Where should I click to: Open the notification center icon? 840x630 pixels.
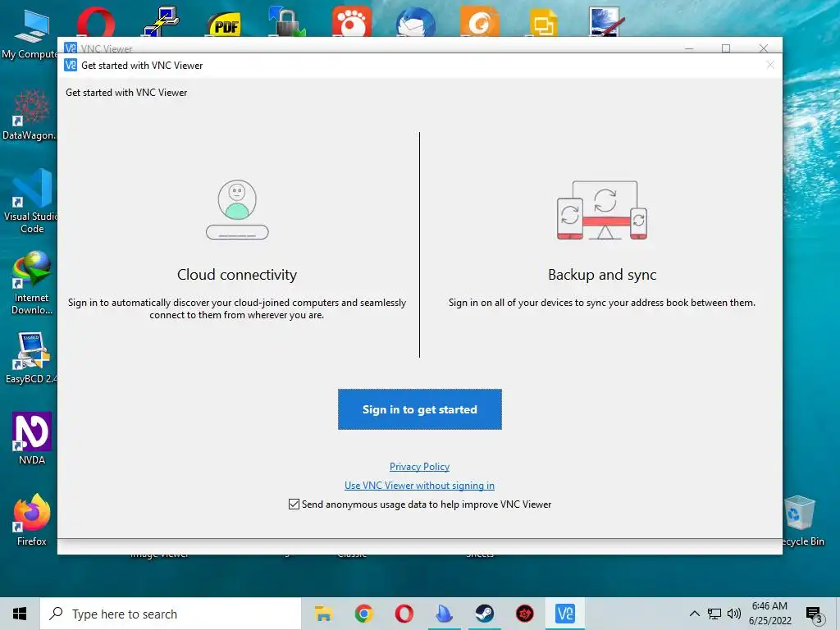click(814, 614)
